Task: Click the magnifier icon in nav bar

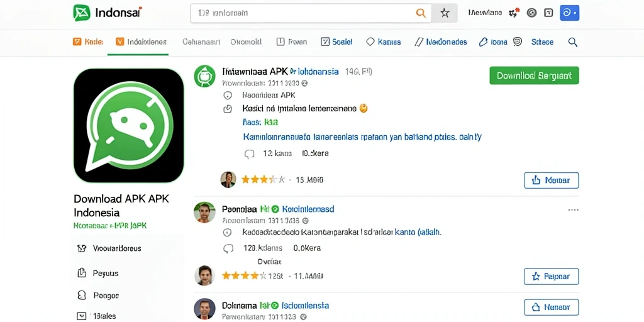Action: (572, 42)
